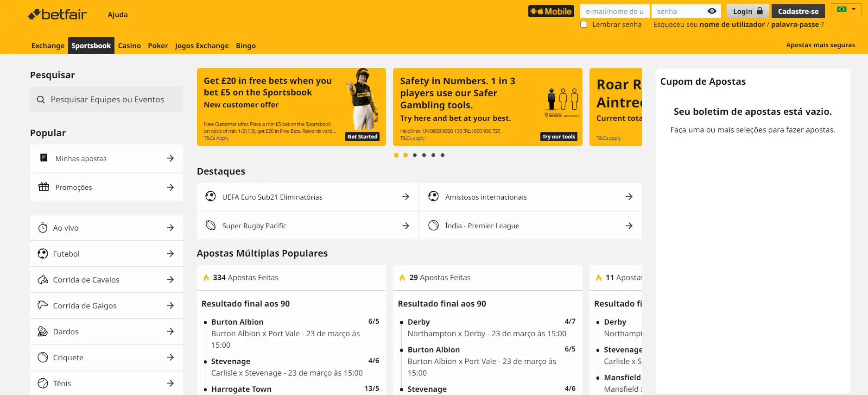Screen dimensions: 868x395
Task: Click the Futebol soccer ball icon
Action: tap(43, 253)
